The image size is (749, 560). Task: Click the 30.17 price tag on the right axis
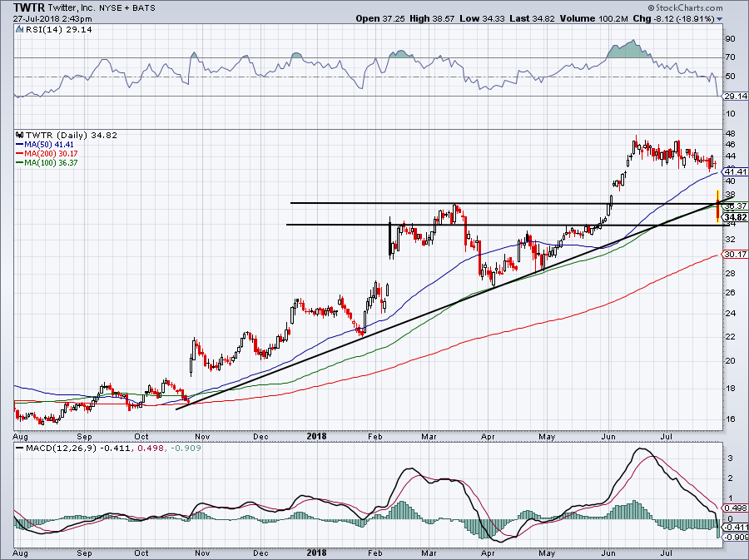point(735,254)
